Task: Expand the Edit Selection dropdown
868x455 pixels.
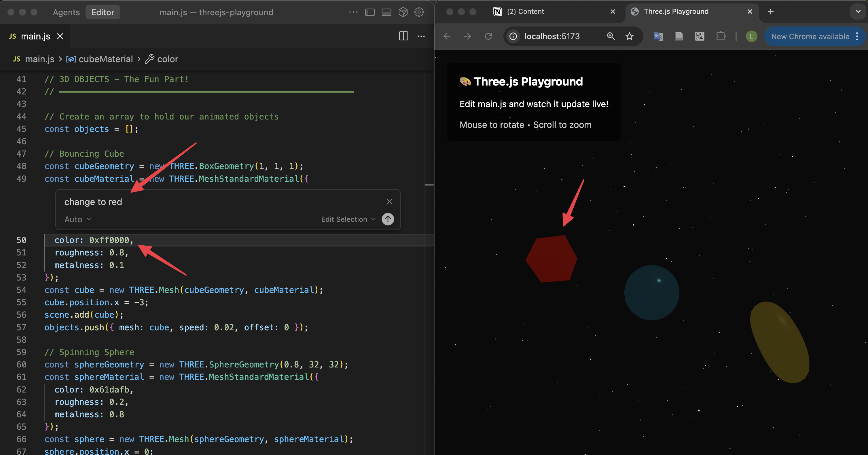Action: pyautogui.click(x=347, y=219)
